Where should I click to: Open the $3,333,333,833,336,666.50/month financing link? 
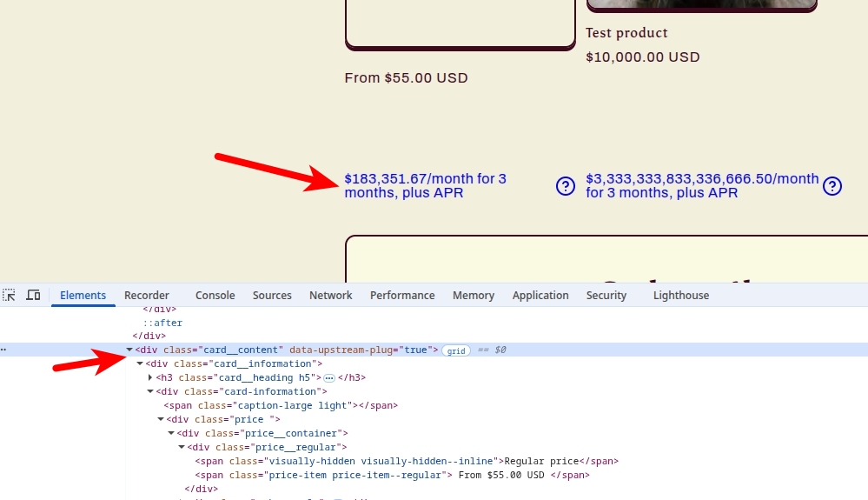pyautogui.click(x=702, y=186)
